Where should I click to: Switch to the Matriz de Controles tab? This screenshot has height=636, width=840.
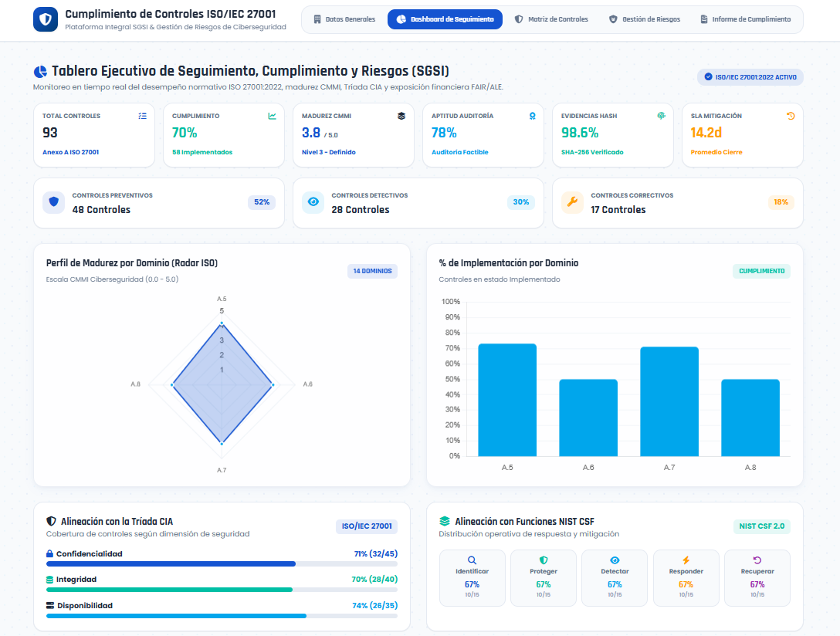551,19
